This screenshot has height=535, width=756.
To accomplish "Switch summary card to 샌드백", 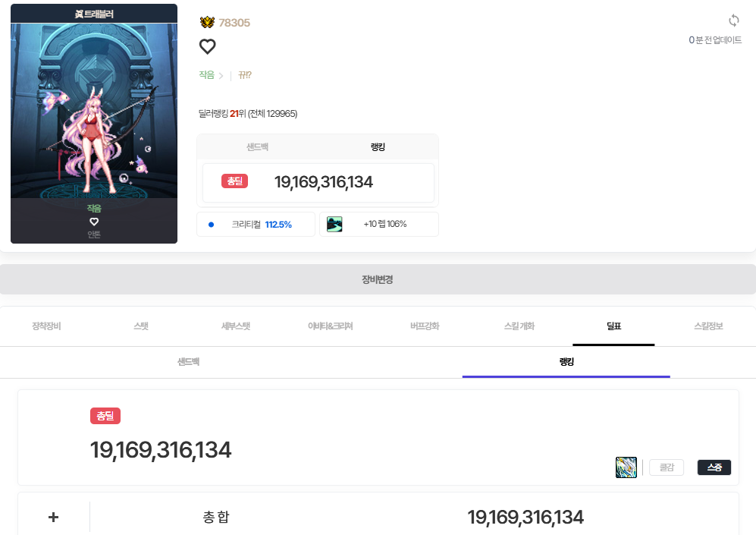I will pyautogui.click(x=258, y=147).
